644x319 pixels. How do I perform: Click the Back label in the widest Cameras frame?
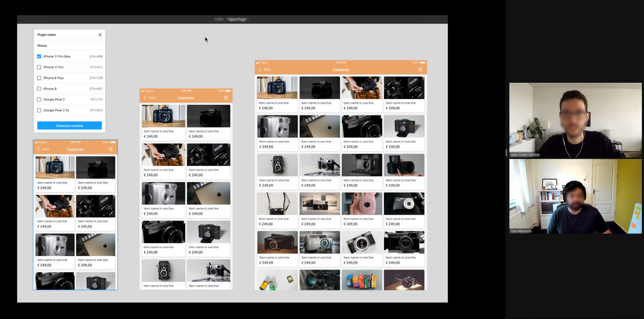coord(267,70)
